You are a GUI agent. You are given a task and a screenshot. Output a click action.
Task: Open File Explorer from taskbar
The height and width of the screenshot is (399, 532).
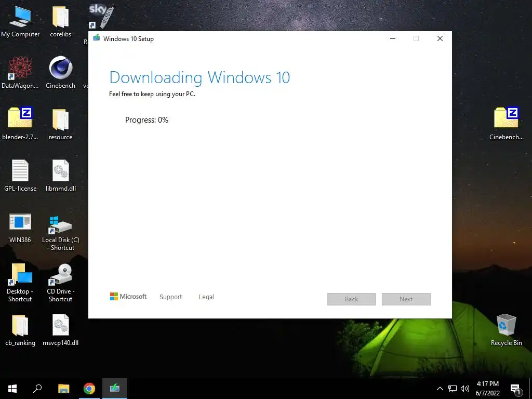click(x=63, y=389)
